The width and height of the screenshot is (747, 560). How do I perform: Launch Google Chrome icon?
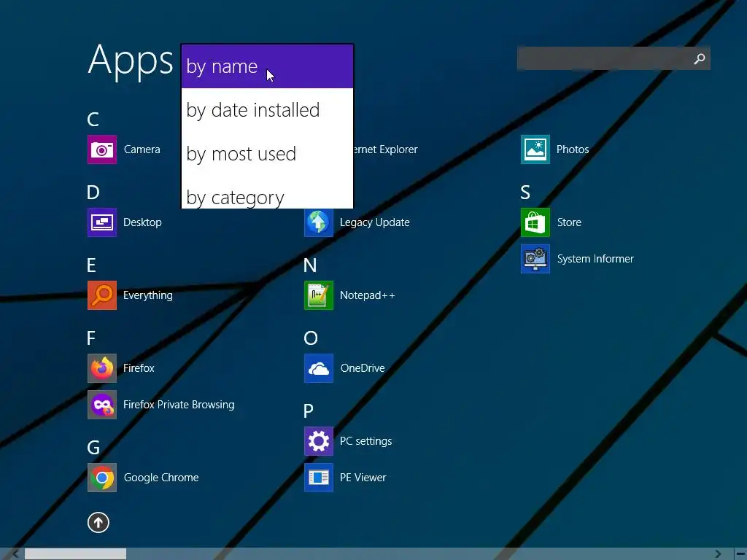102,478
